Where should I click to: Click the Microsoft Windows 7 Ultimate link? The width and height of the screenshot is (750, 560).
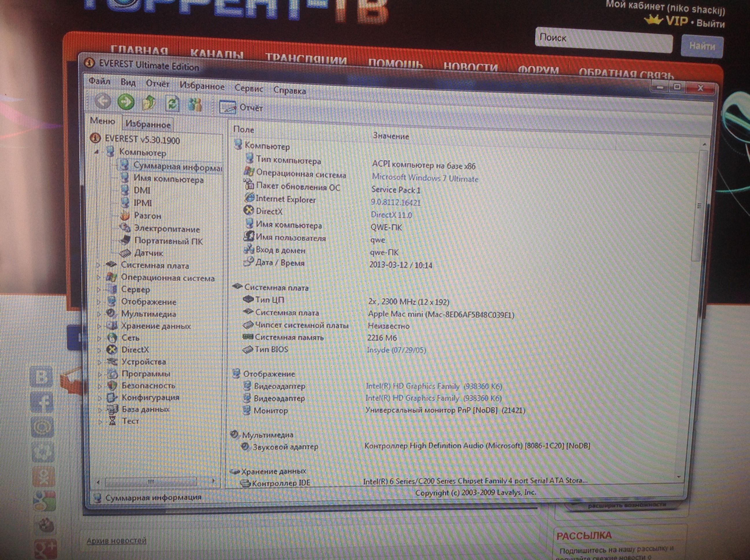(425, 178)
